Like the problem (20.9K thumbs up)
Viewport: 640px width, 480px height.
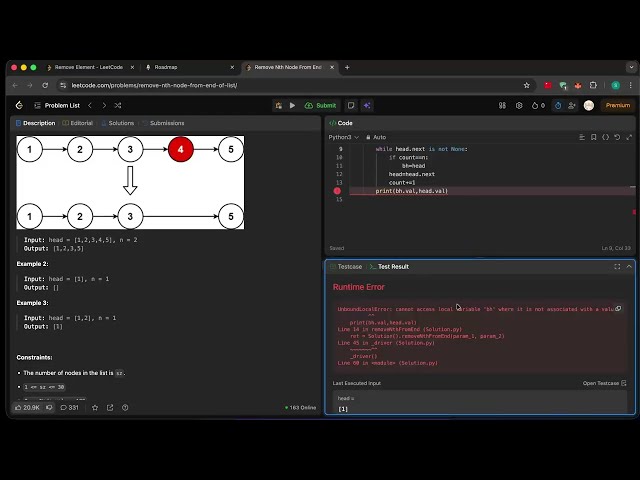pyautogui.click(x=27, y=407)
